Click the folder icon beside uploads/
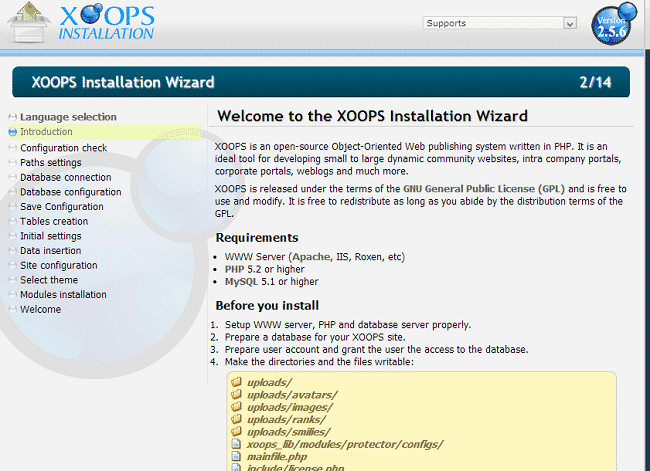 237,382
